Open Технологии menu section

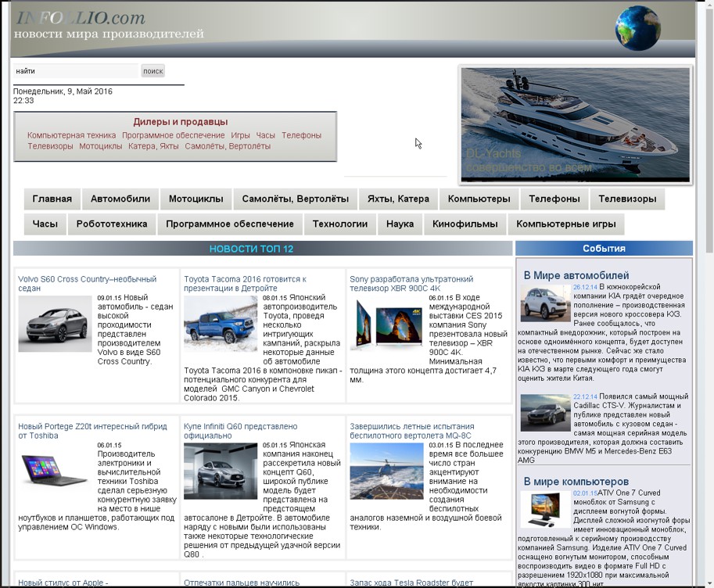pos(339,224)
